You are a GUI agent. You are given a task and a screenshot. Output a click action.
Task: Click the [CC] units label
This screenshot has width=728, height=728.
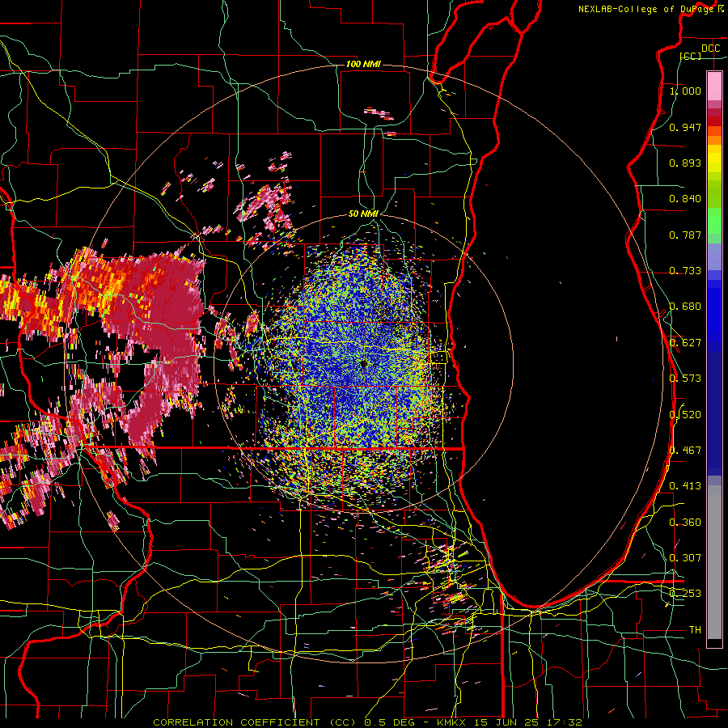coord(691,56)
